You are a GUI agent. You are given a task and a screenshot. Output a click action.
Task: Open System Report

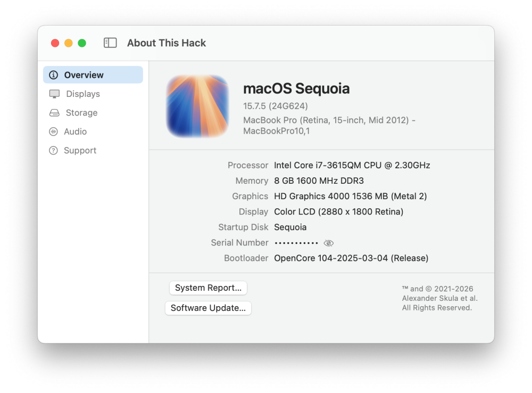(209, 288)
